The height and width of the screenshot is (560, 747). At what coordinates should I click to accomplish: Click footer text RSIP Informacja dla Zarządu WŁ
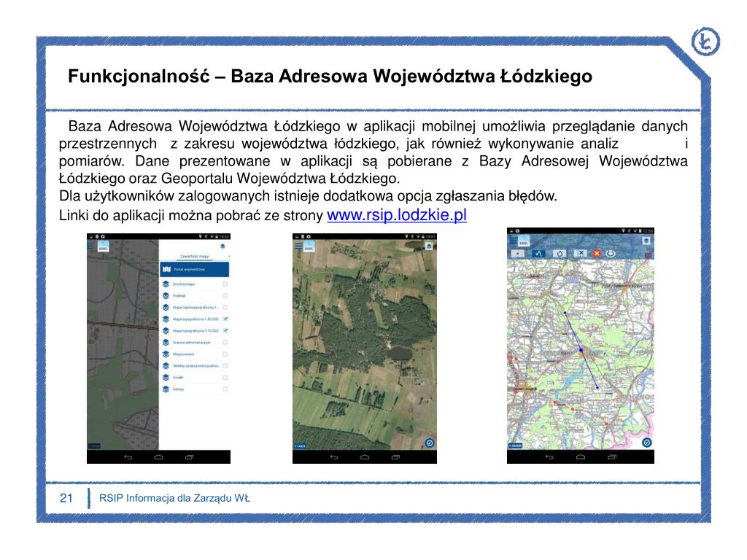point(174,498)
